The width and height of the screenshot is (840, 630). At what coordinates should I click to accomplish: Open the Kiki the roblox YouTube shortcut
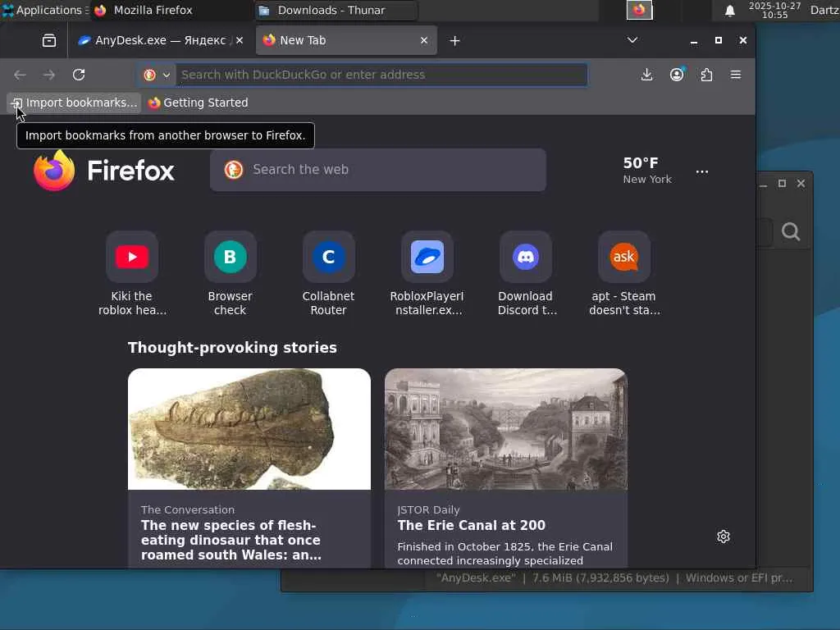132,274
